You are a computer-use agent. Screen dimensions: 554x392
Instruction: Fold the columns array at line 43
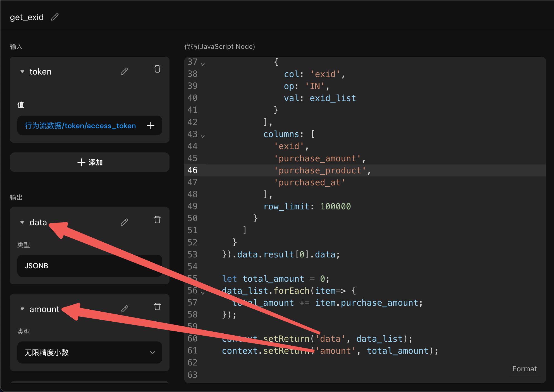click(x=203, y=137)
